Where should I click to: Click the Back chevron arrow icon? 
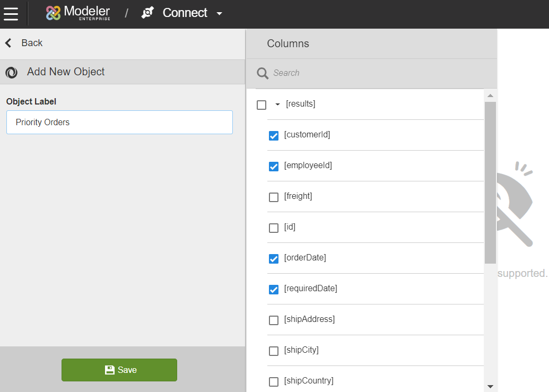(8, 43)
